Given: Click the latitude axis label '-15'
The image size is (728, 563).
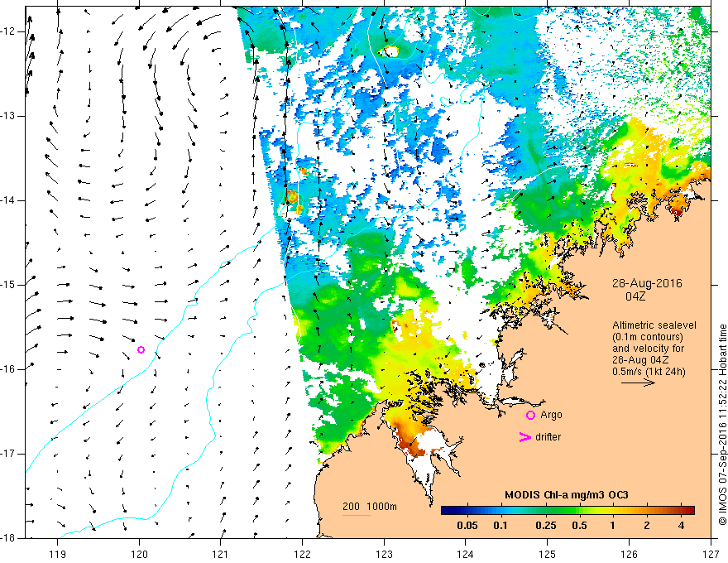Looking at the screenshot, I should coord(8,285).
